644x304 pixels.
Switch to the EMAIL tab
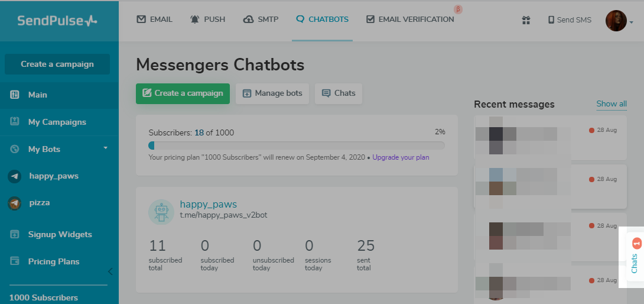click(155, 20)
